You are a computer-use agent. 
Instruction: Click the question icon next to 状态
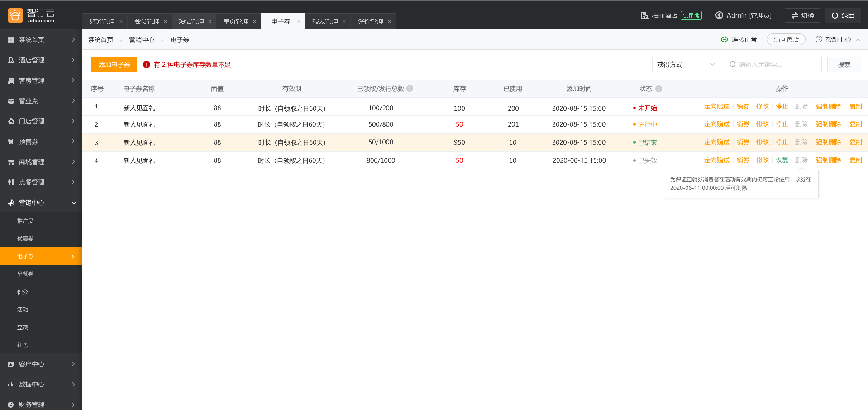point(658,89)
